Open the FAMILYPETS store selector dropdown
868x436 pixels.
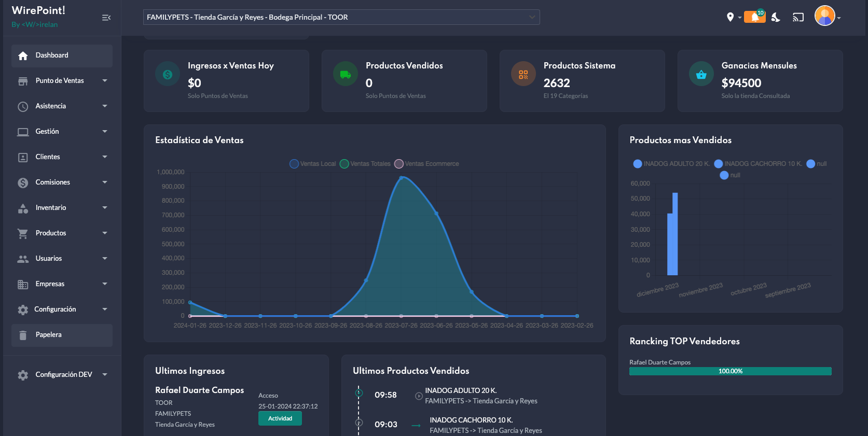pos(341,17)
